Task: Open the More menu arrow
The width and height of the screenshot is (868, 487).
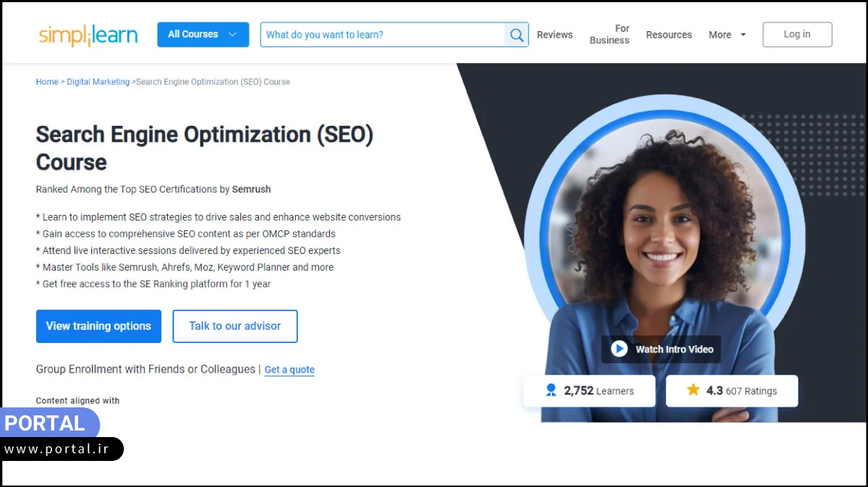Action: click(743, 35)
